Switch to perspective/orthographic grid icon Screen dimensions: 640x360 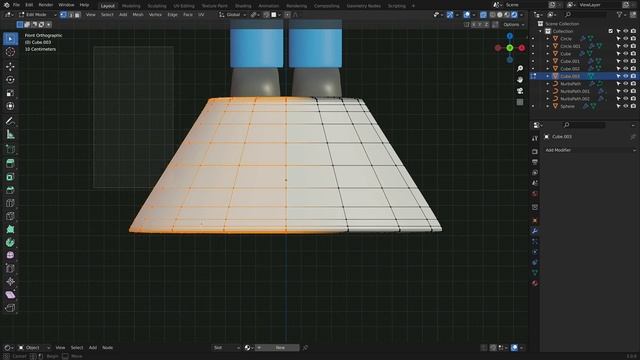click(x=520, y=102)
